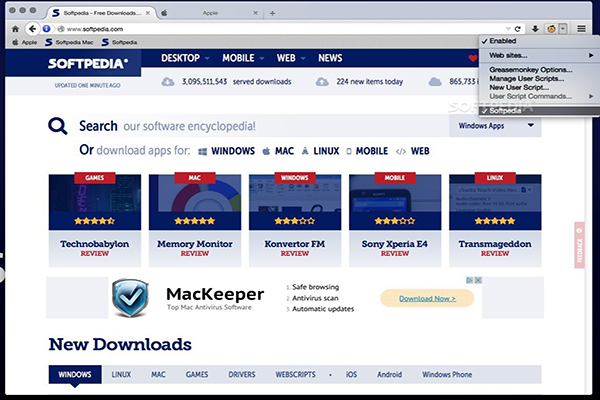Viewport: 600px width, 400px height.
Task: Open the Greasemonkey dropdown arrow
Action: click(x=562, y=29)
